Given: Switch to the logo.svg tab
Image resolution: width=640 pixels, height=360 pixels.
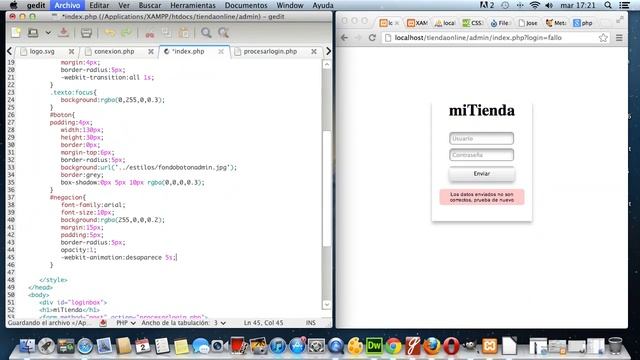Looking at the screenshot, I should (x=42, y=51).
